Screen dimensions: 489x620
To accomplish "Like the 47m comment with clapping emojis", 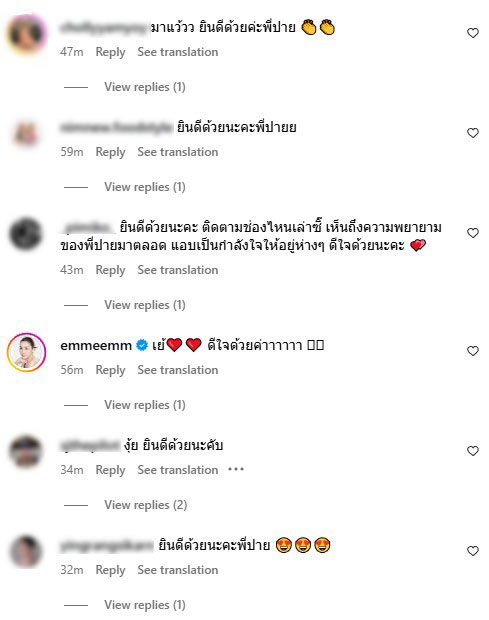I will click(x=473, y=33).
